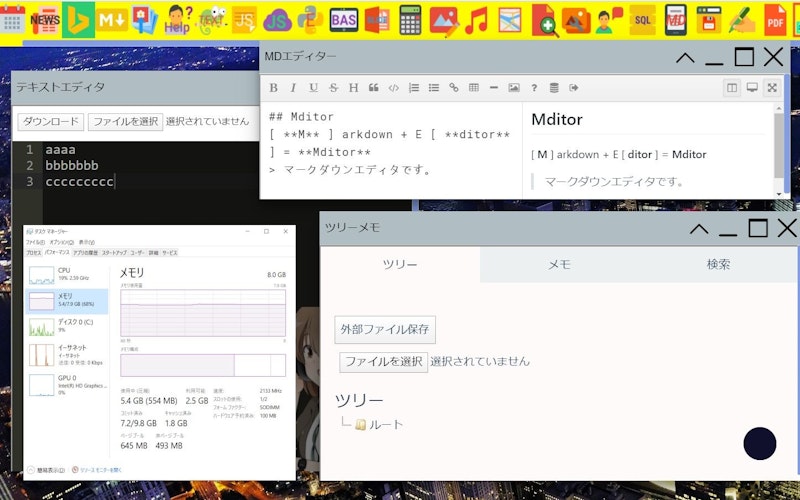Click the ダウンロード button in text editor
800x500 pixels.
(50, 122)
